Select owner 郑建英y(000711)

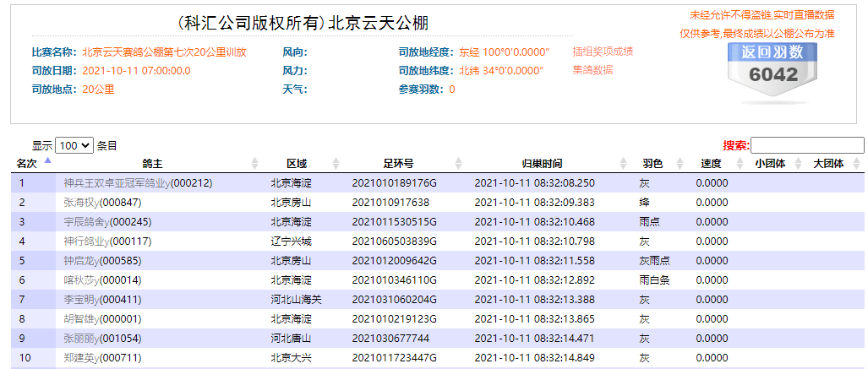[x=102, y=358]
